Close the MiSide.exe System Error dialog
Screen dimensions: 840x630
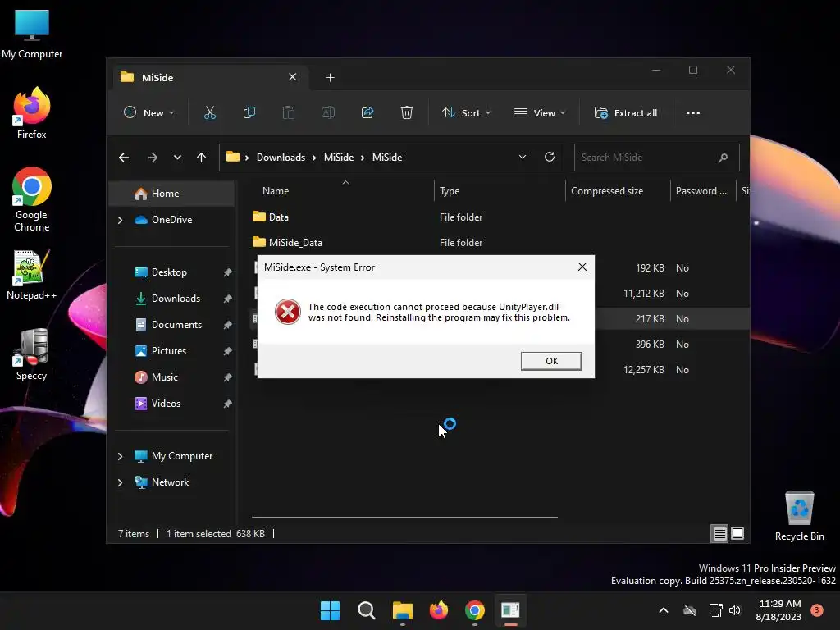pyautogui.click(x=582, y=267)
